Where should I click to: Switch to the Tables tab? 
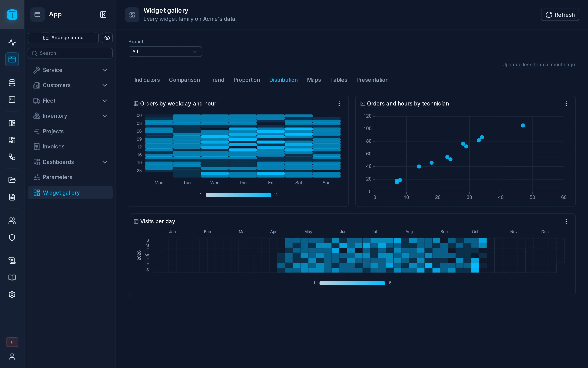[x=339, y=80]
